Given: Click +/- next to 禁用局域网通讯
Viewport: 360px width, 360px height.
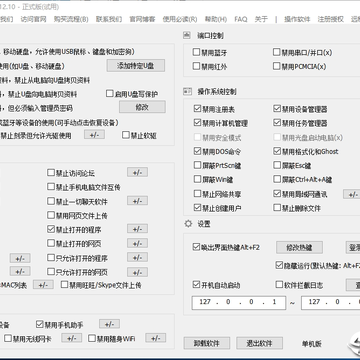Looking at the screenshot, I should point(353,194).
